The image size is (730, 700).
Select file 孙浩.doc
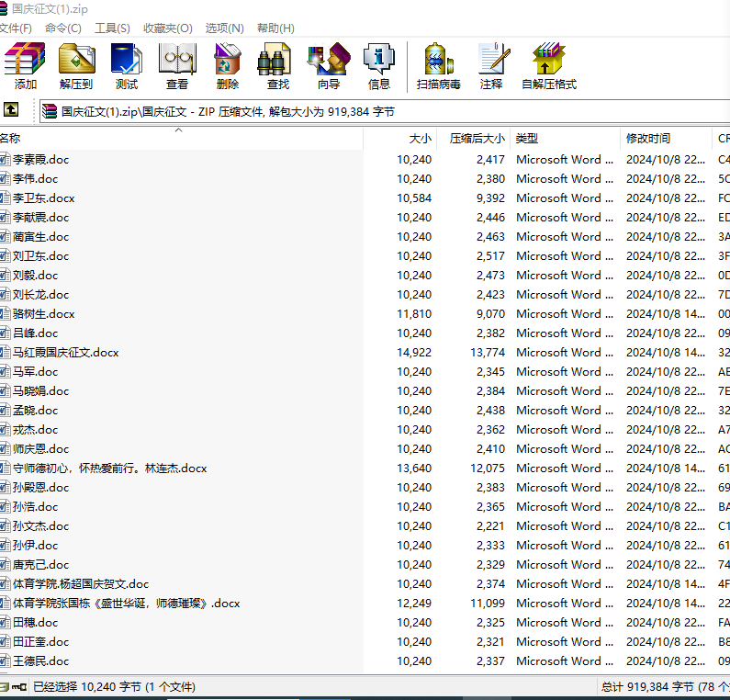(36, 507)
